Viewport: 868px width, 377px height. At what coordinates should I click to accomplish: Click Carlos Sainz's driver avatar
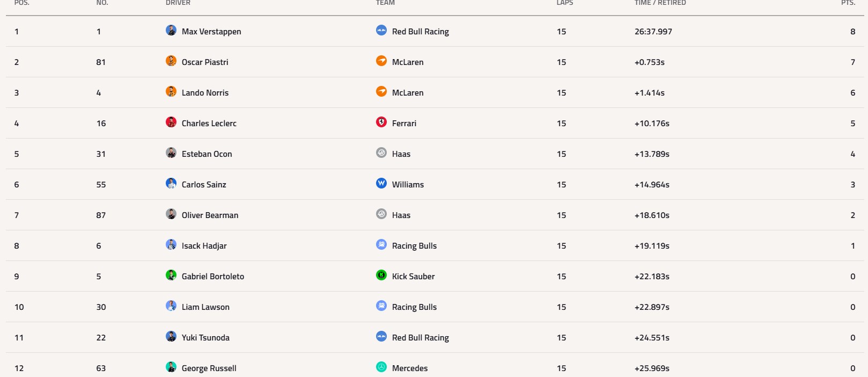[x=171, y=184]
